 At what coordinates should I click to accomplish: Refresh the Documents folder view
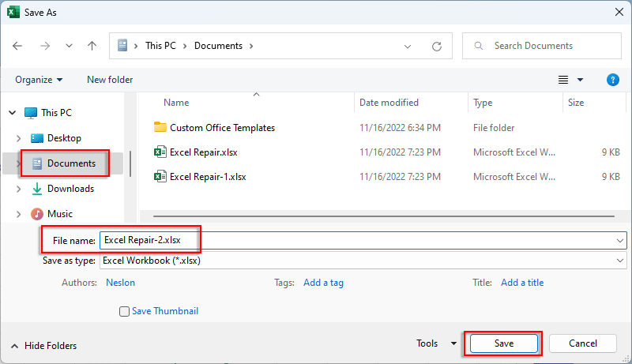pos(436,46)
